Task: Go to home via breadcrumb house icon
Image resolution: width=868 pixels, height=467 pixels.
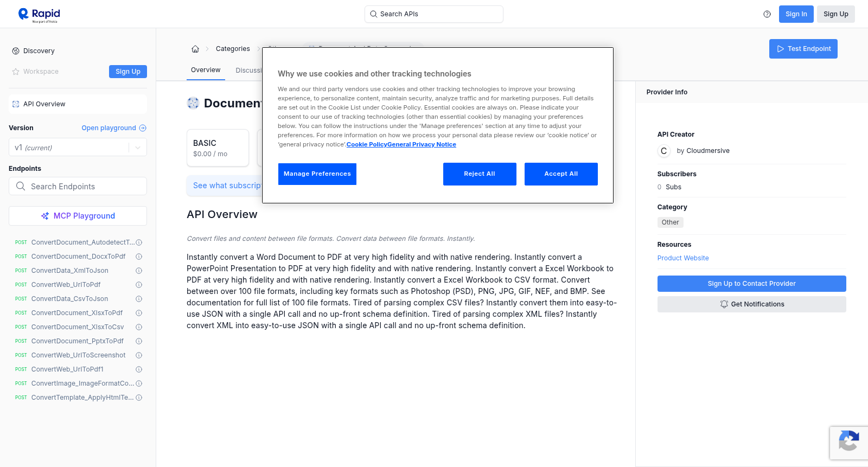Action: click(x=195, y=49)
